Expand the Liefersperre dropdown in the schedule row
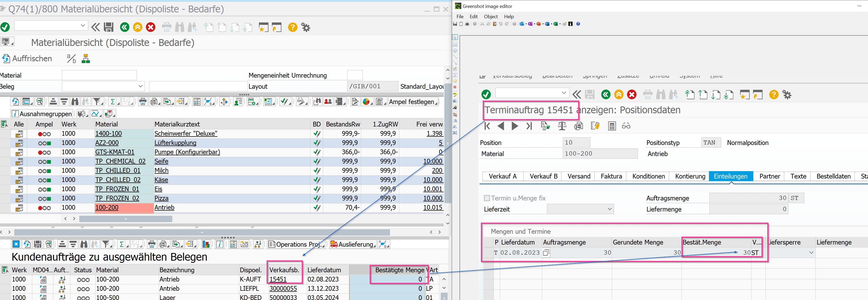Screen dimensions: 868x300 click(811, 252)
